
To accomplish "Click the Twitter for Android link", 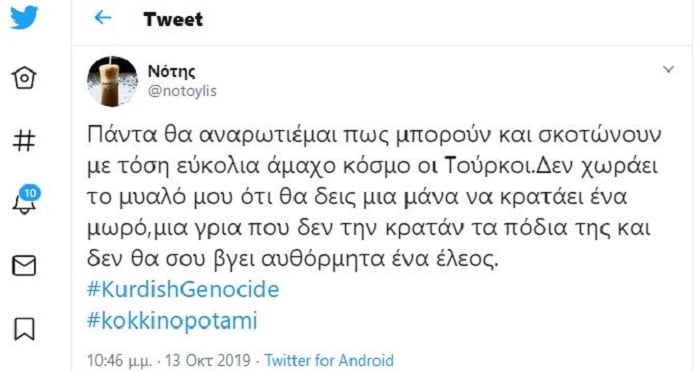I will (329, 360).
